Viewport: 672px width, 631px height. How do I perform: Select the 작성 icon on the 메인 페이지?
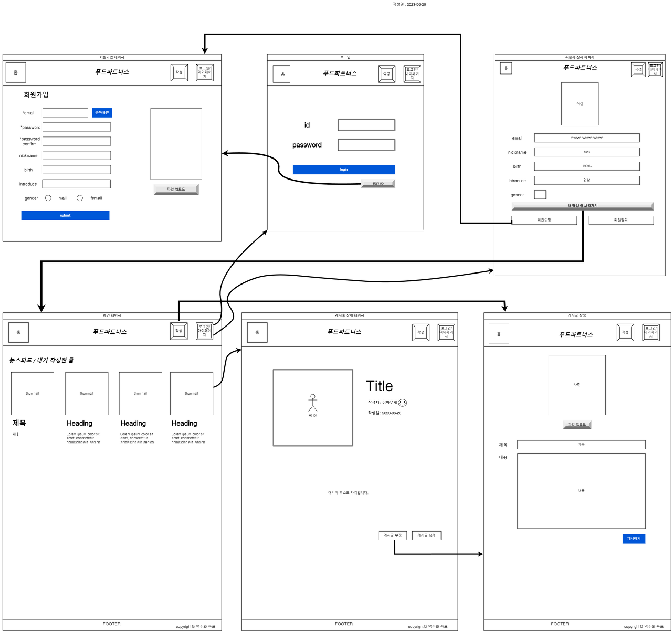click(x=179, y=331)
